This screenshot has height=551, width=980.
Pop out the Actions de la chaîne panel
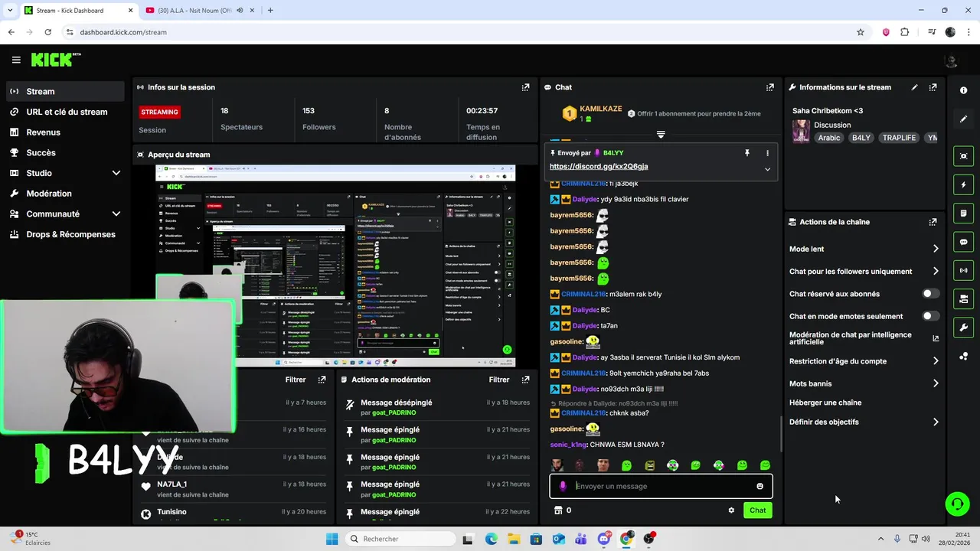[933, 222]
